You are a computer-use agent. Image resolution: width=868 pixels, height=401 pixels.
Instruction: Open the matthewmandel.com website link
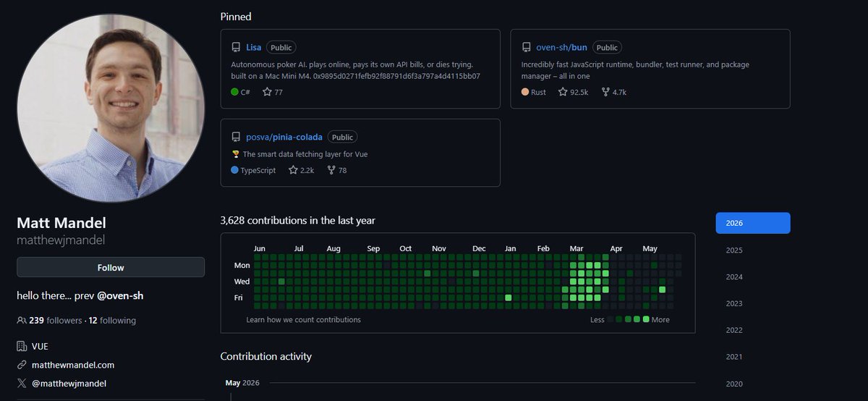(x=73, y=365)
